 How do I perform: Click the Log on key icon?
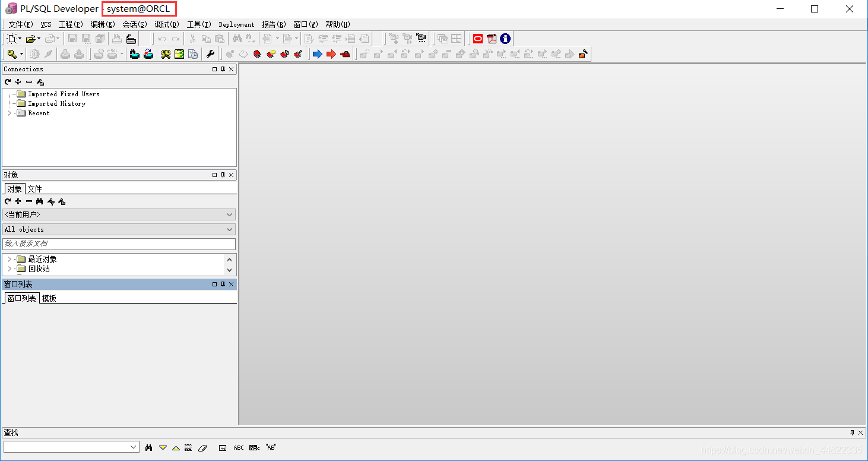point(11,54)
